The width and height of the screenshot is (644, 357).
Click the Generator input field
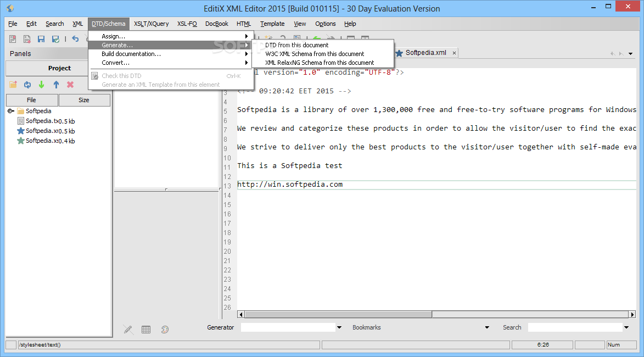coord(288,327)
